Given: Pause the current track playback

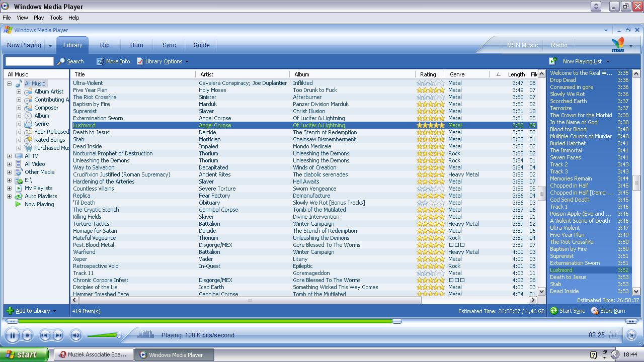Looking at the screenshot, I should click(12, 335).
